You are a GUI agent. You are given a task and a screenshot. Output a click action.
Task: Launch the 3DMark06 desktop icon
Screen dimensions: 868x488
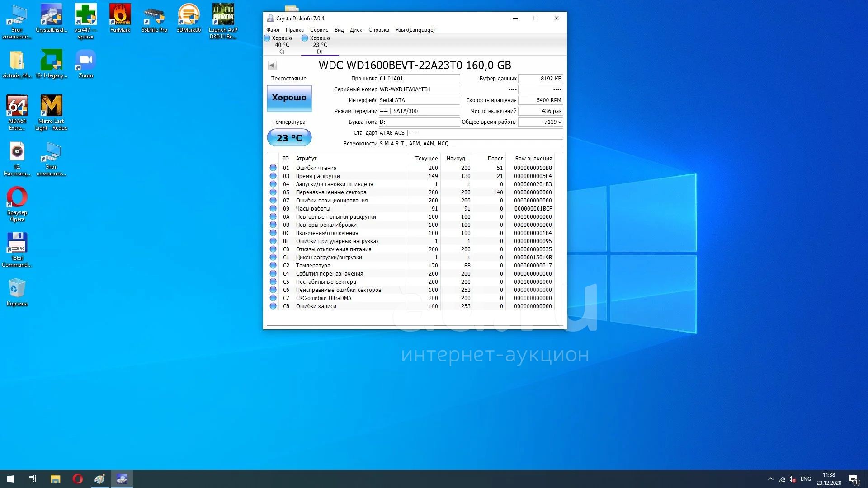tap(189, 18)
